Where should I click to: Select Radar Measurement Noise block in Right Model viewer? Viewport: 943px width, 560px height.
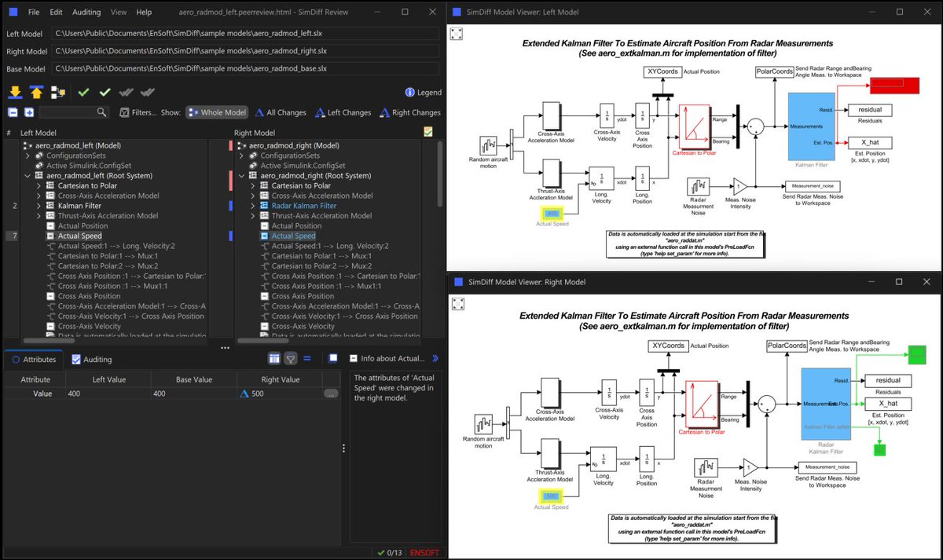(706, 467)
